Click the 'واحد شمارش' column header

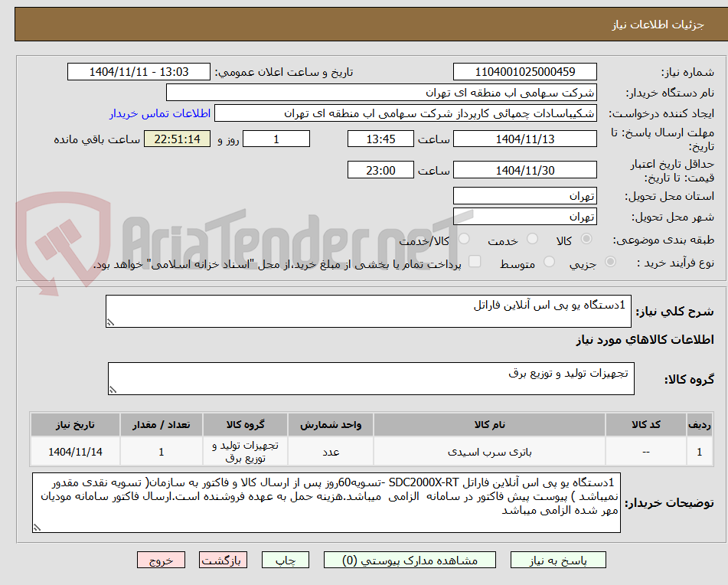(x=331, y=425)
